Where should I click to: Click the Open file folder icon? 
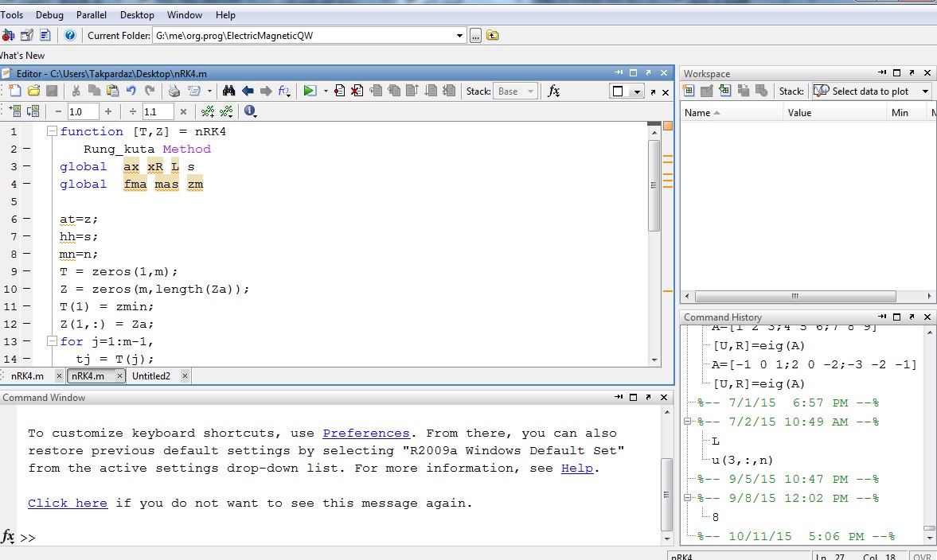[33, 91]
